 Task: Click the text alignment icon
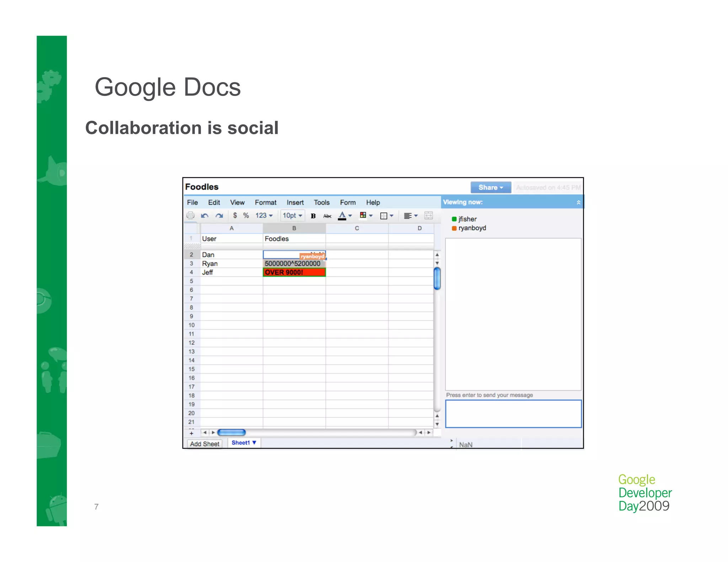pos(408,216)
